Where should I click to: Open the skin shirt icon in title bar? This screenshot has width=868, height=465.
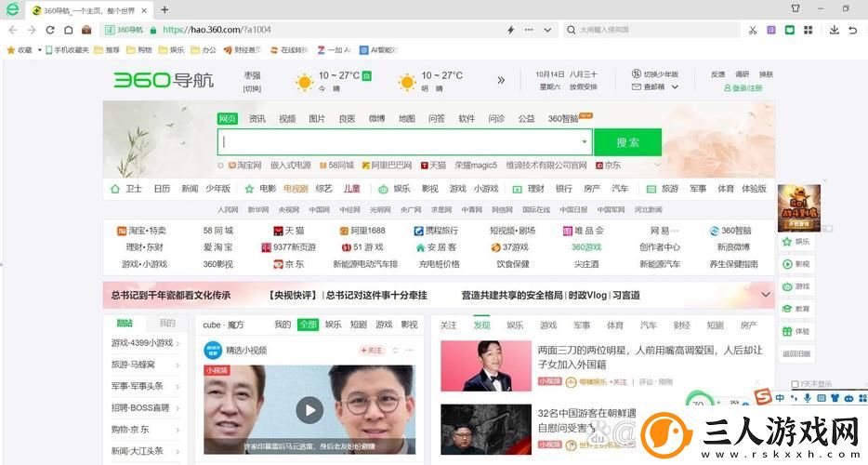pyautogui.click(x=796, y=8)
